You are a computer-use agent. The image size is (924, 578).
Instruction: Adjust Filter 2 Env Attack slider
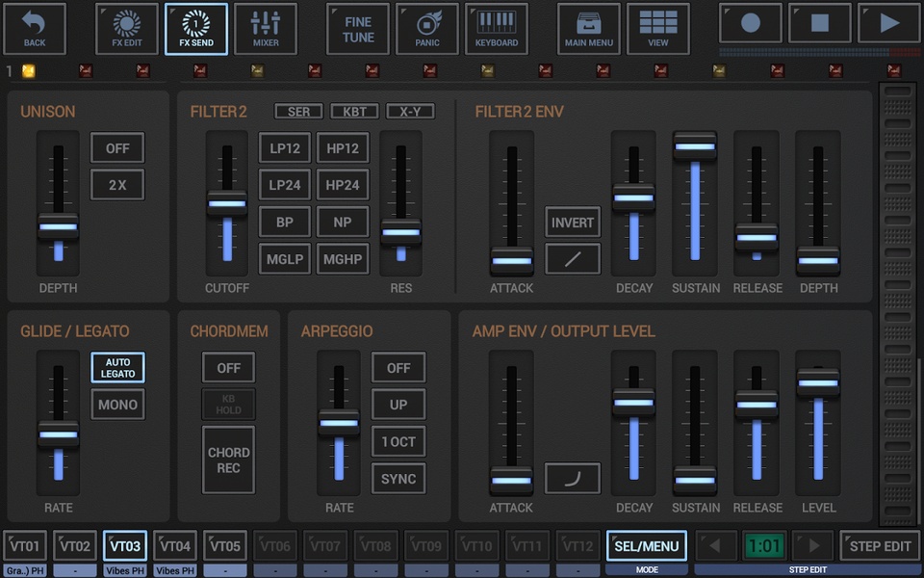click(511, 261)
